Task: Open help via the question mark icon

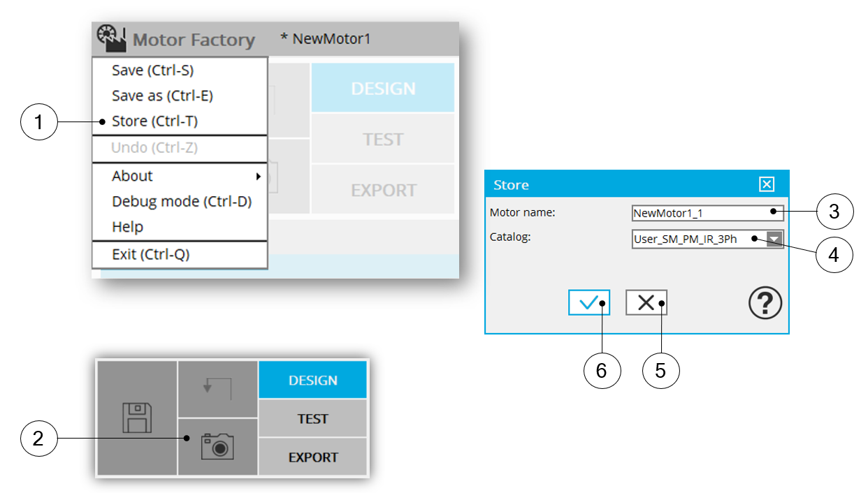Action: pos(765,304)
